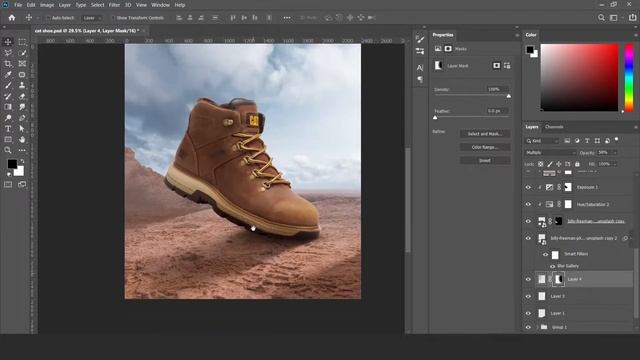Viewport: 640px width, 360px height.
Task: Click the Feather value input field
Action: point(497,111)
